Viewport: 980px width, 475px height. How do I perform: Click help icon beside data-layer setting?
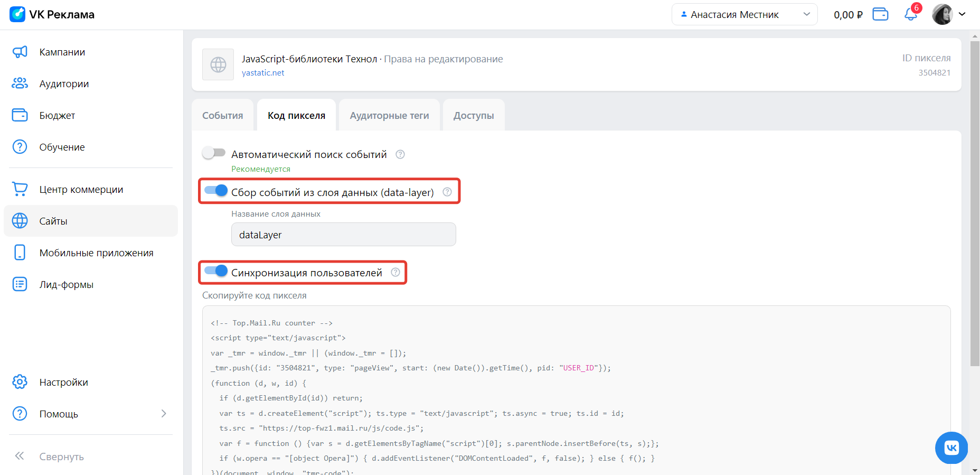(447, 192)
